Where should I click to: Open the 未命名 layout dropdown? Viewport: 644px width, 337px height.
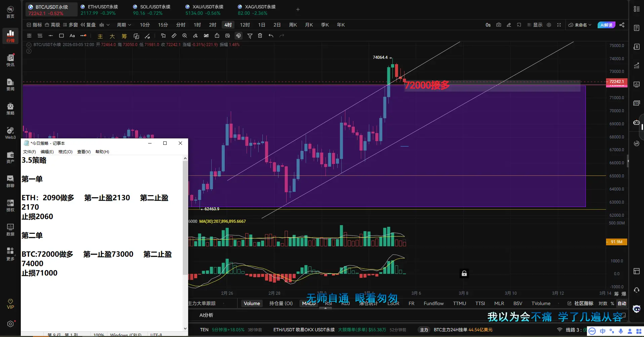[x=580, y=25]
